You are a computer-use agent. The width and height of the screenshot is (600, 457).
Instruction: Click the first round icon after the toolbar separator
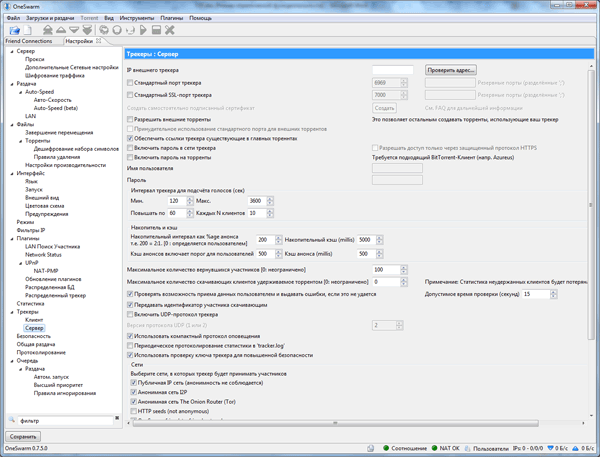[104, 30]
